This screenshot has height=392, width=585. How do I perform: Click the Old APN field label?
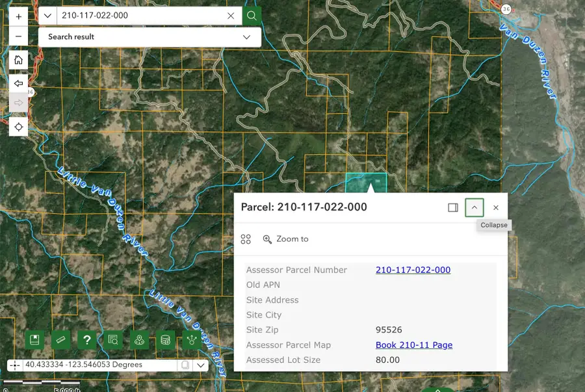263,285
